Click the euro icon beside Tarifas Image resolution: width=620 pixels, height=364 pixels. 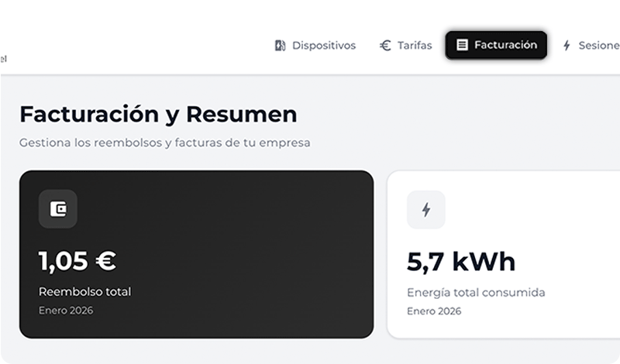click(385, 46)
